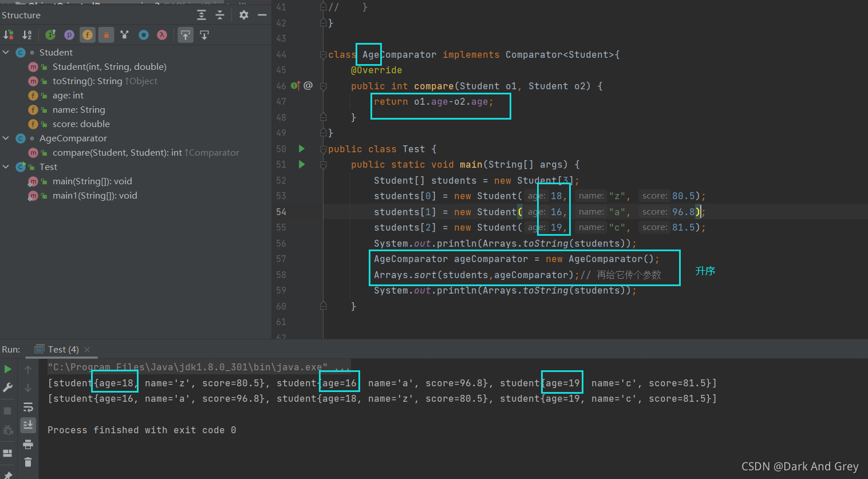
Task: Toggle Soft-Wrap in Run console
Action: point(28,407)
